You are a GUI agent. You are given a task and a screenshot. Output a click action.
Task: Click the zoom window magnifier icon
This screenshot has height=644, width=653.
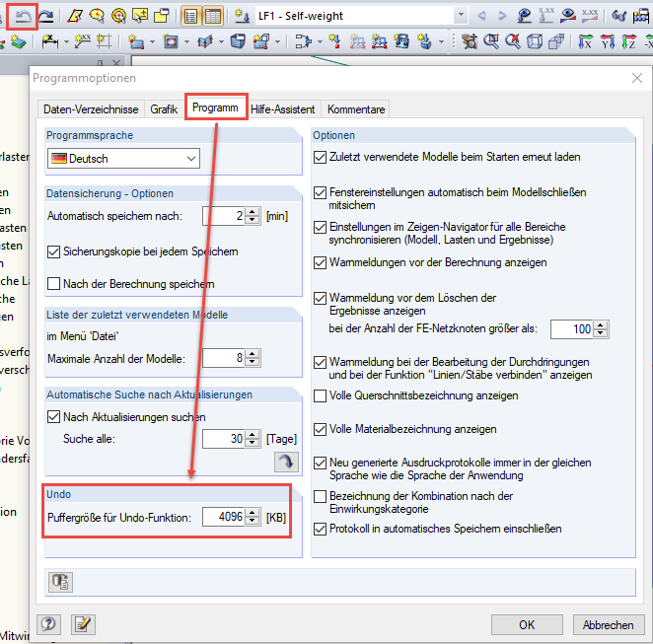coord(491,41)
